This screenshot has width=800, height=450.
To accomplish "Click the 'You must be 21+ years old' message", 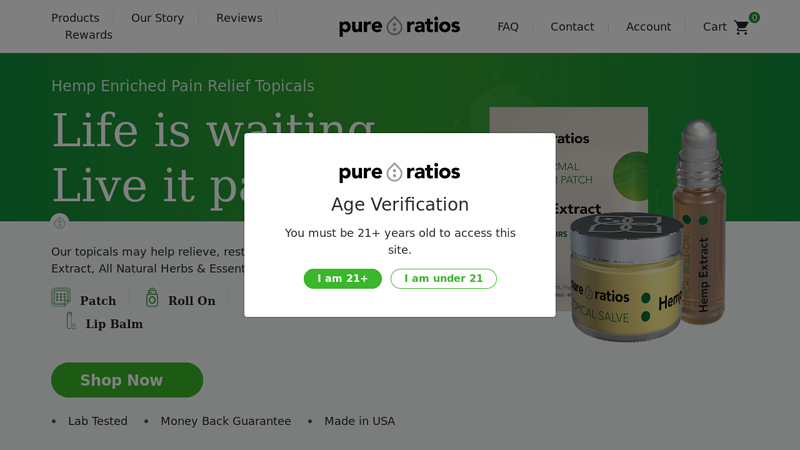I will (400, 241).
